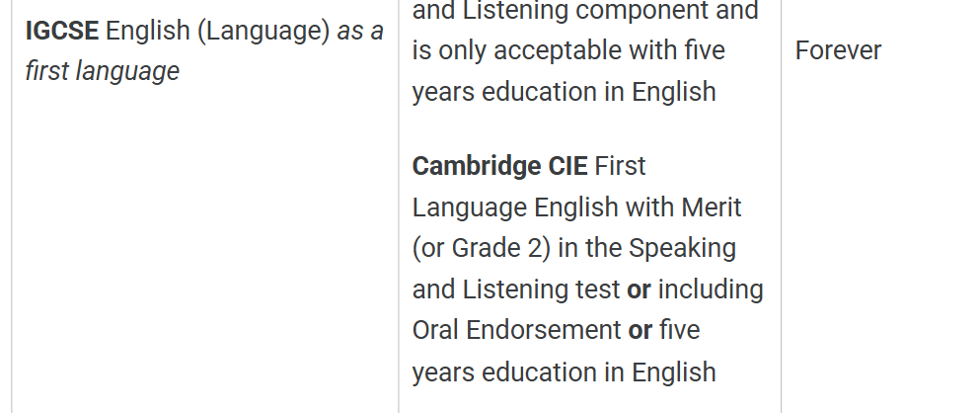Click "English (Language)" in the first column

point(217,31)
